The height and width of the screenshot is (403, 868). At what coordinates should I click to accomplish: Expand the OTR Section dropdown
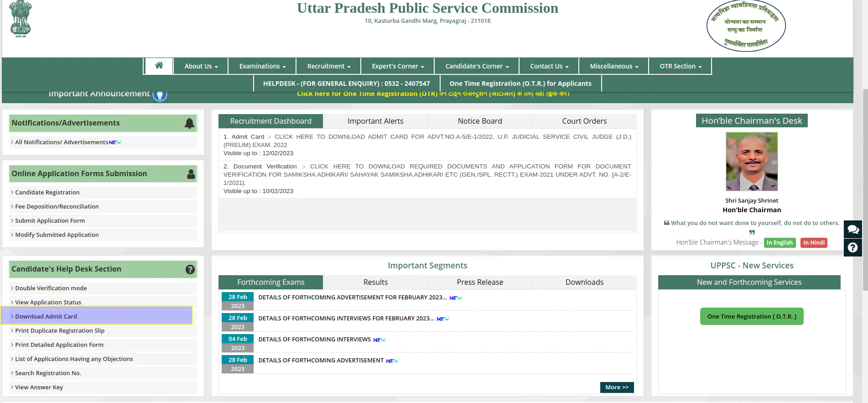[680, 66]
